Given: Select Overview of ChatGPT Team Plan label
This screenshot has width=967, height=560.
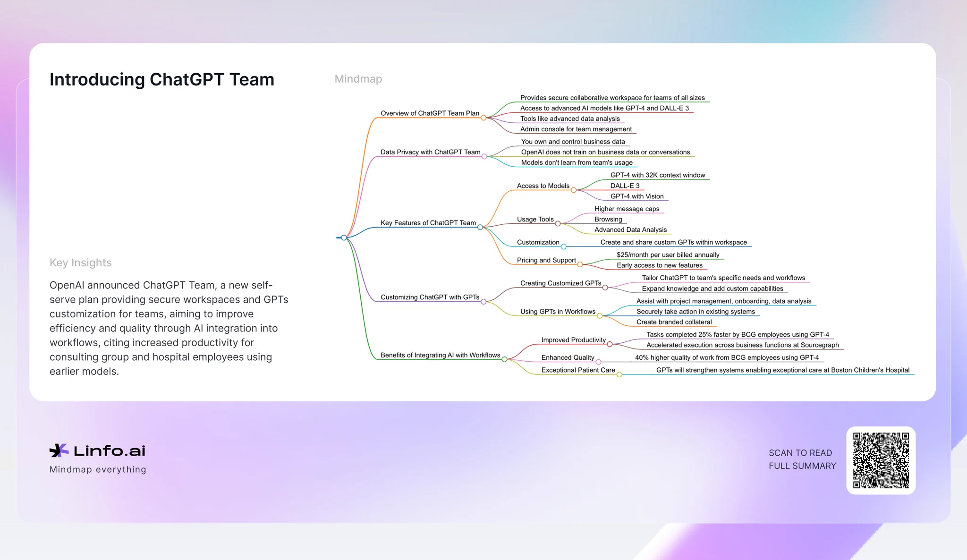Looking at the screenshot, I should [x=430, y=113].
